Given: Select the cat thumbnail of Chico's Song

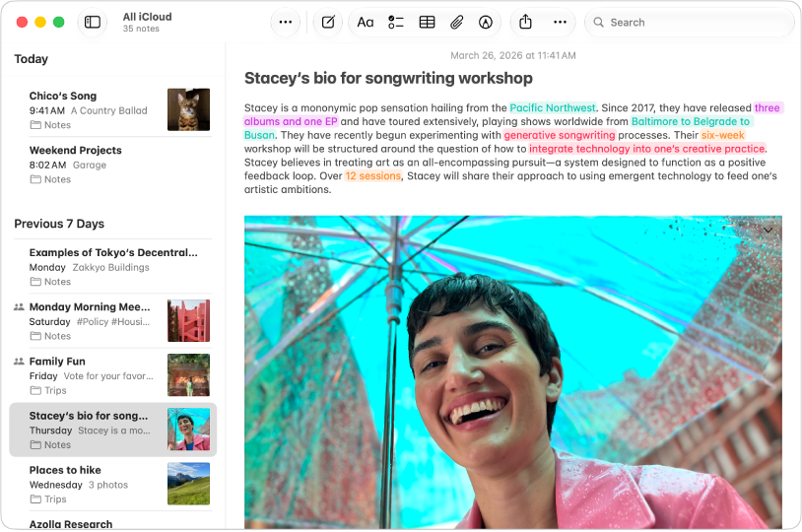Looking at the screenshot, I should click(189, 109).
